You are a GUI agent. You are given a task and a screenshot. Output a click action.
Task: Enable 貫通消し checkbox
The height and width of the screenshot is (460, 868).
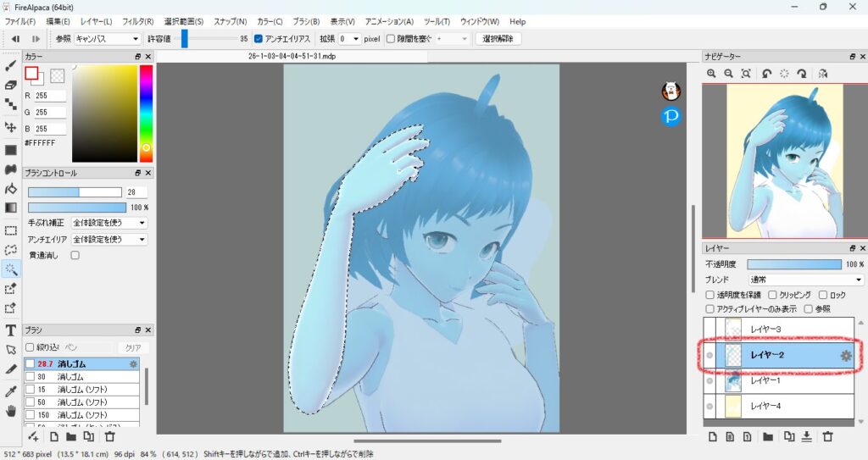pos(75,255)
